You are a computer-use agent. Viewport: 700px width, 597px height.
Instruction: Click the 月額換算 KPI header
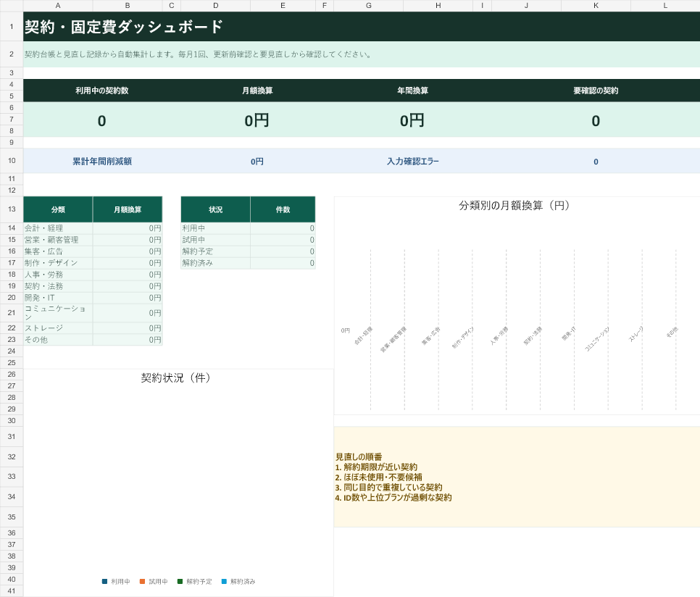coord(257,91)
